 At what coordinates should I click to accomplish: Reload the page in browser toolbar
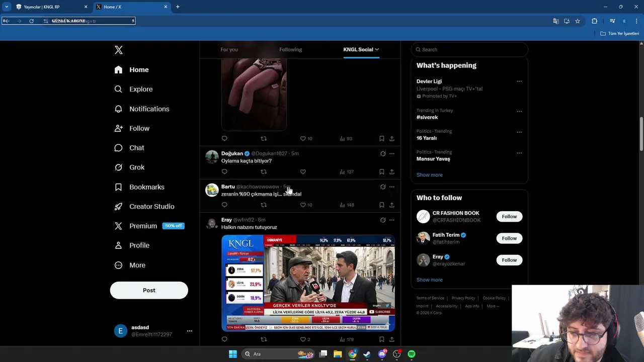tap(31, 21)
